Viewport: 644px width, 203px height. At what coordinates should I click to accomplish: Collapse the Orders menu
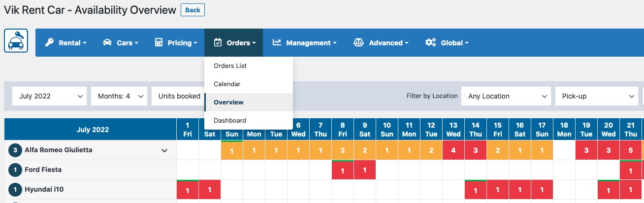tap(234, 43)
